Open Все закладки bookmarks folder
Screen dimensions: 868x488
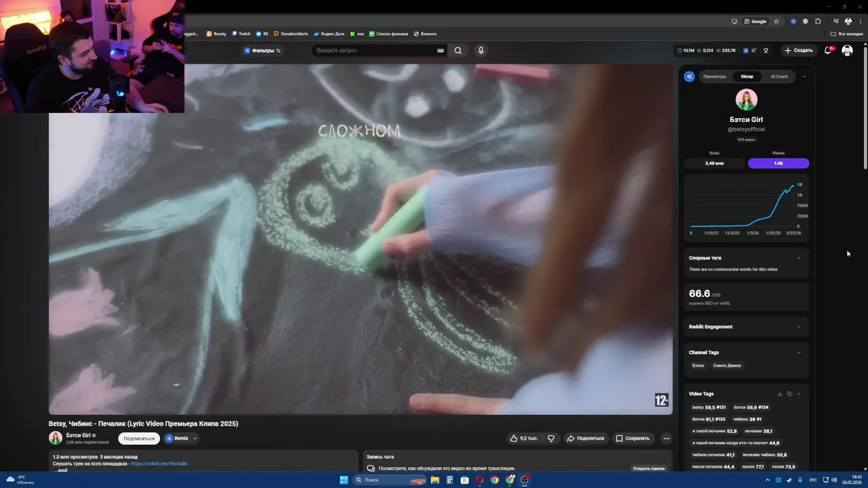(847, 33)
